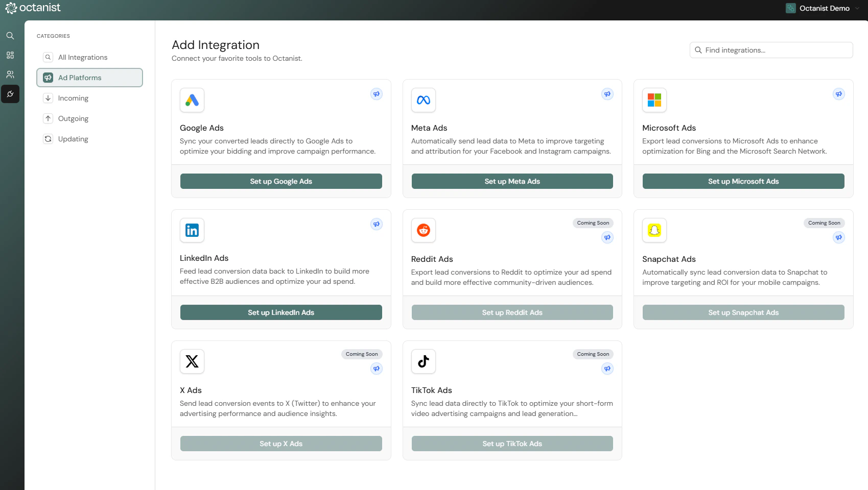The image size is (868, 490).
Task: Click the LinkedIn Ads card title
Action: [x=204, y=258]
